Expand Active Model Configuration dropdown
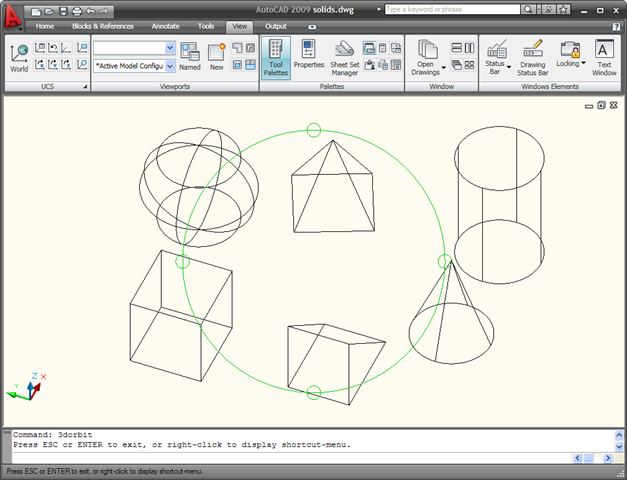The width and height of the screenshot is (627, 480). click(169, 66)
